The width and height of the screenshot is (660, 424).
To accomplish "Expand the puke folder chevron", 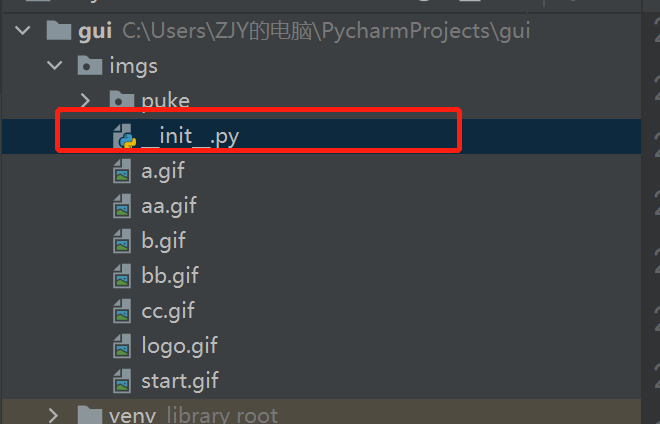I will pyautogui.click(x=85, y=101).
